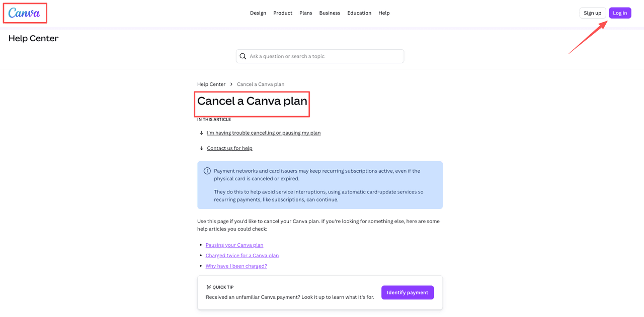Click the info icon in the blue notice

[x=207, y=170]
